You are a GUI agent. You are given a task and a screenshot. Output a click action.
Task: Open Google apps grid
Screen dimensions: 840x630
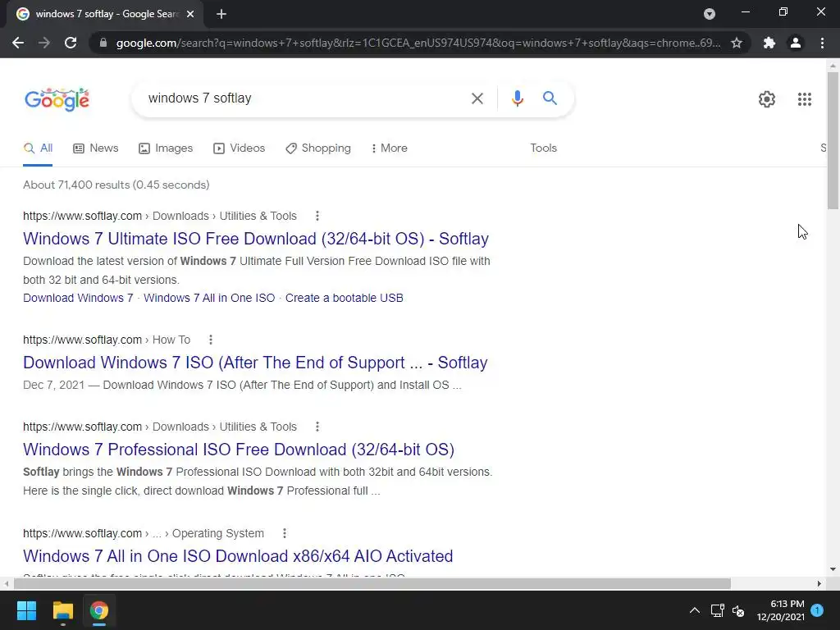[x=804, y=99]
